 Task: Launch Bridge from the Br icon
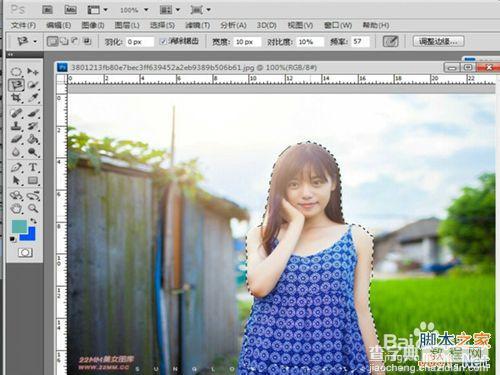47,10
